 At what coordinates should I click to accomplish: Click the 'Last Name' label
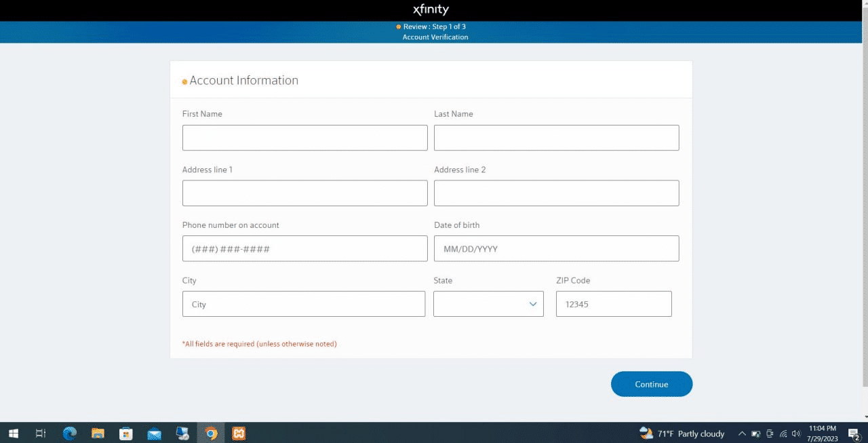(x=454, y=114)
